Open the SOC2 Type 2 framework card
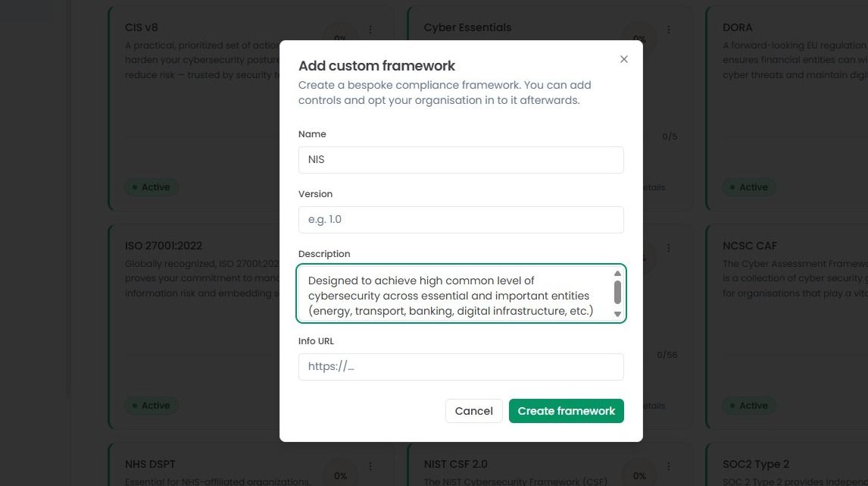Image resolution: width=868 pixels, height=486 pixels. pos(786,464)
